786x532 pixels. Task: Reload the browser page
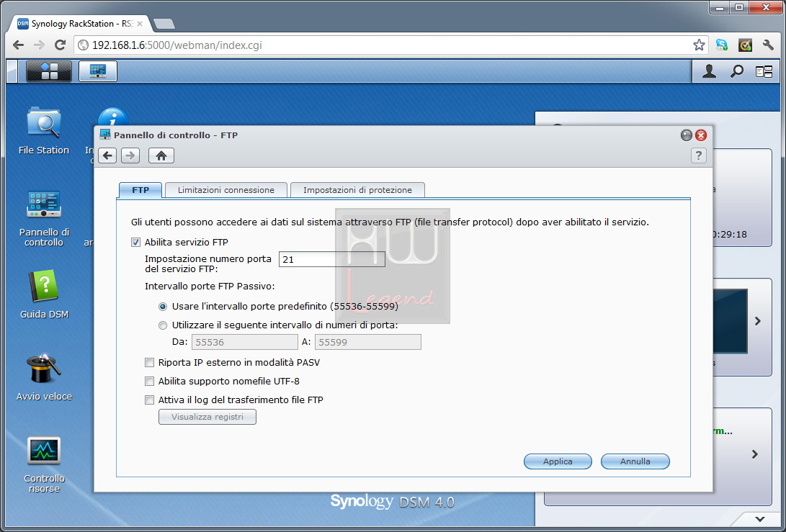(60, 45)
